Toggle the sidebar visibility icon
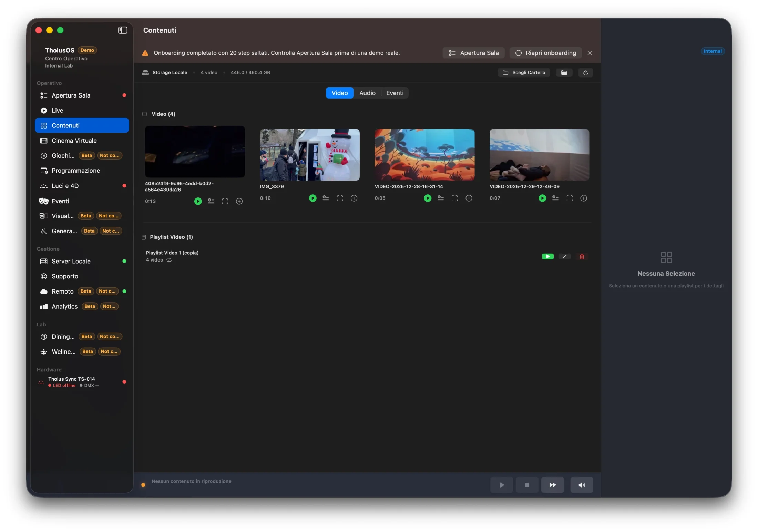This screenshot has width=758, height=532. pos(123,30)
